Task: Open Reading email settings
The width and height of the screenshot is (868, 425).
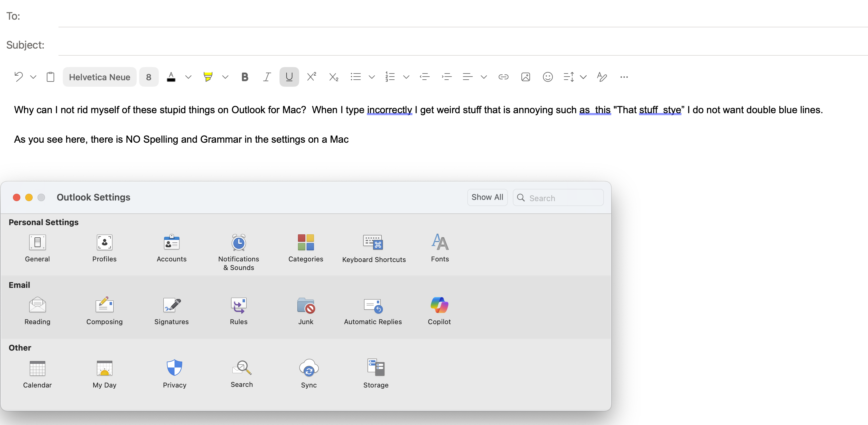Action: (x=38, y=311)
